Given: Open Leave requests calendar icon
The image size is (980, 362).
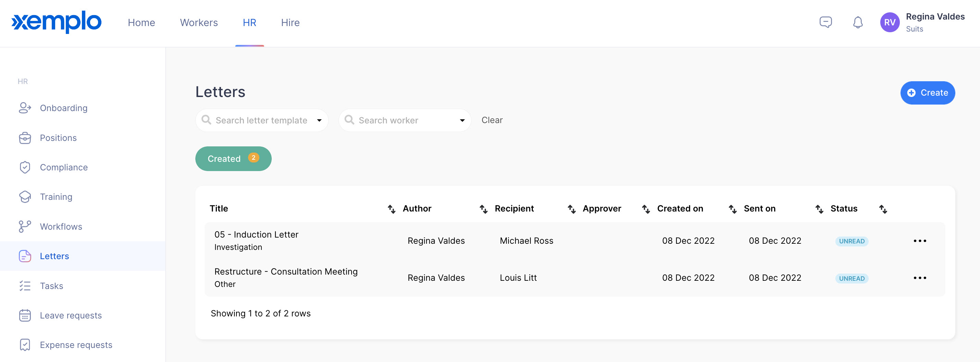Looking at the screenshot, I should 25,315.
